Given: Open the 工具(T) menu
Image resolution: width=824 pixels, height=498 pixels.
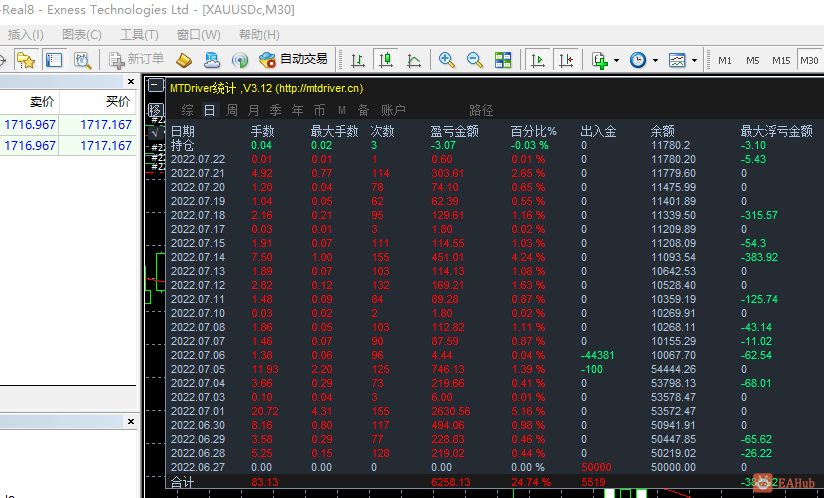Looking at the screenshot, I should (139, 35).
